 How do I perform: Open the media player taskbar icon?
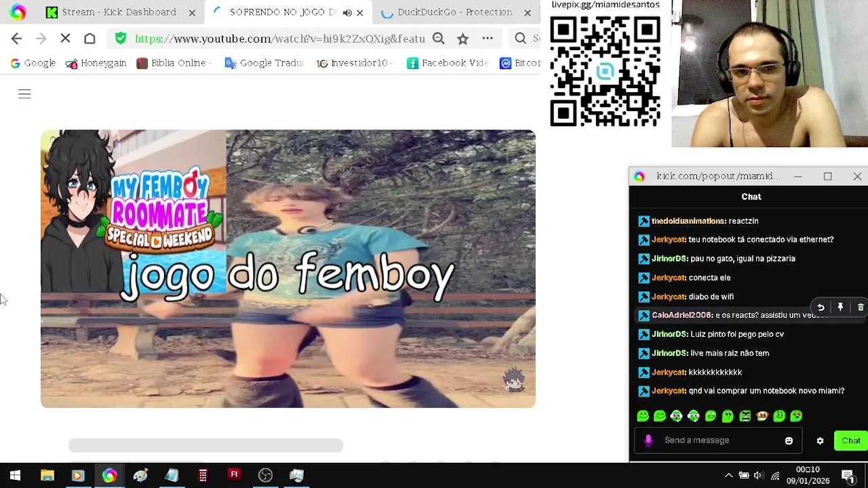click(77, 476)
